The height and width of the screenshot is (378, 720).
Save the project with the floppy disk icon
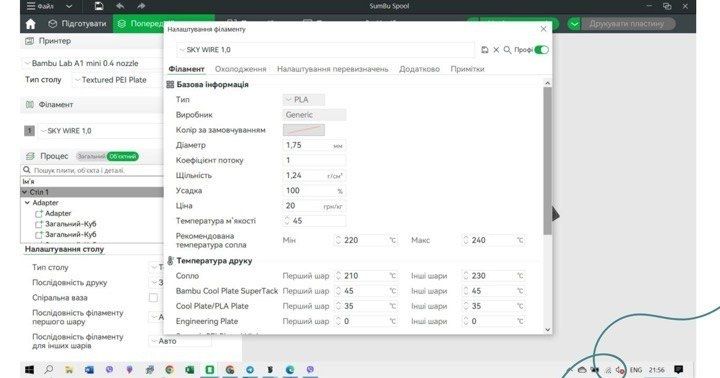click(99, 6)
